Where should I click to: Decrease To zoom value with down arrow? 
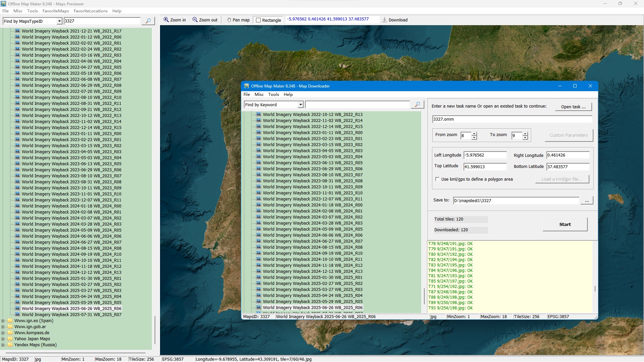(x=525, y=138)
